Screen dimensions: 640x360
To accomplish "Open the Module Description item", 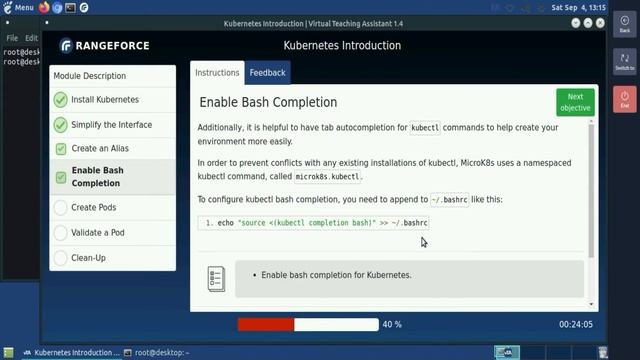I will click(x=113, y=76).
